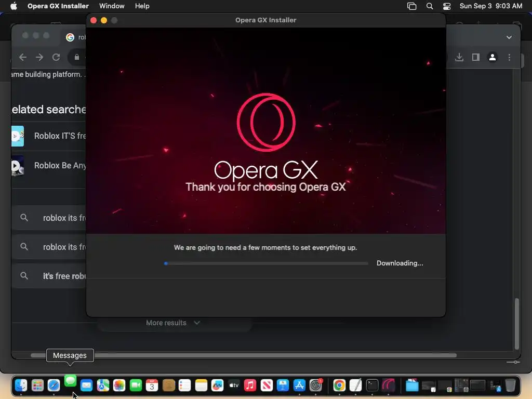Screen dimensions: 532x399
Task: Click the Stage Manager windows icon in menu bar
Action: click(x=411, y=6)
